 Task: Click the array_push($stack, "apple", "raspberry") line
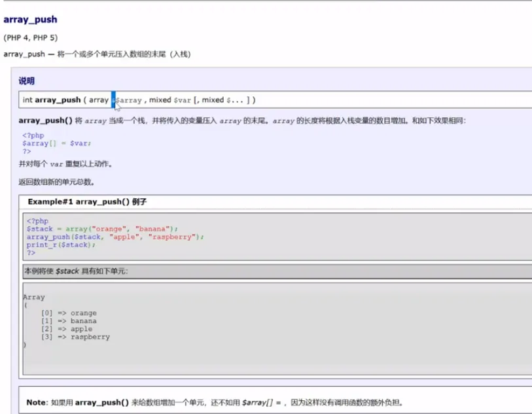point(115,237)
